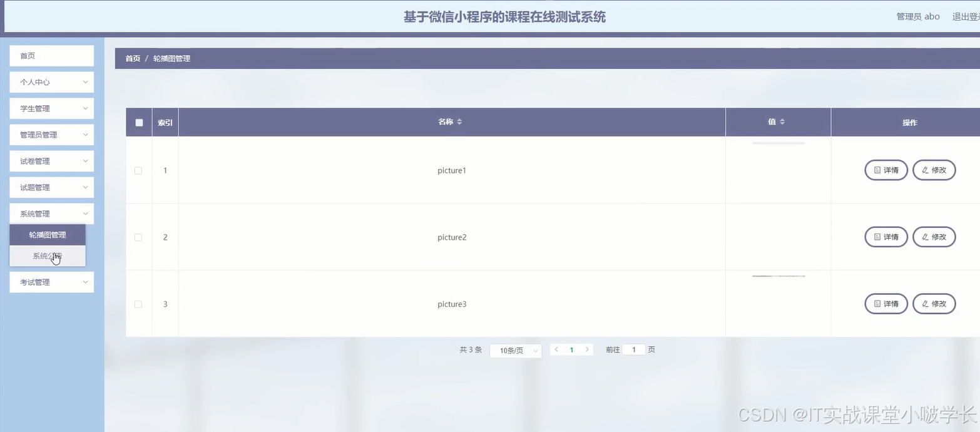
Task: Expand 个人中心 sidebar menu
Action: pos(52,82)
